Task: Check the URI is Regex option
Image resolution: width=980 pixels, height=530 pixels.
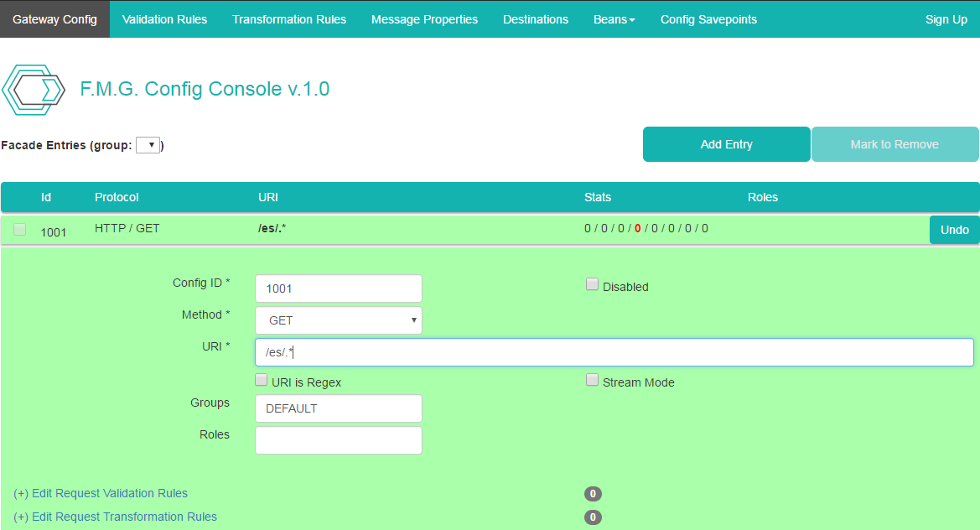Action: click(x=261, y=381)
